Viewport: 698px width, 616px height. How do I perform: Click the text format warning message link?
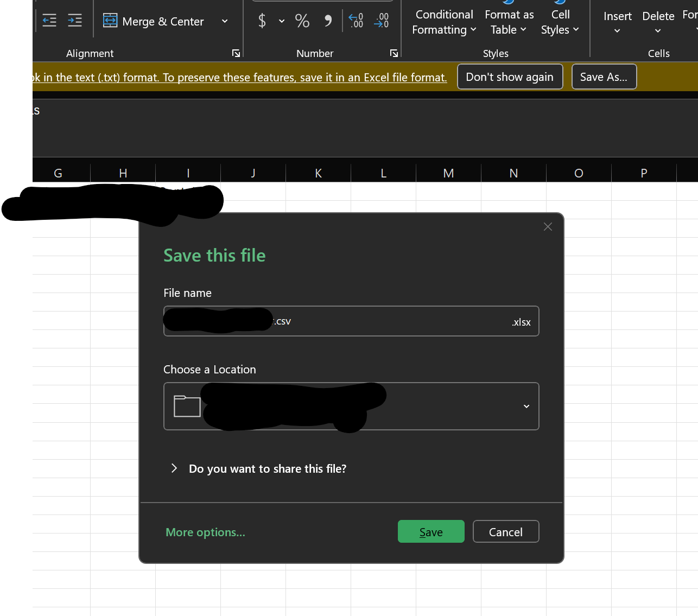coord(239,78)
